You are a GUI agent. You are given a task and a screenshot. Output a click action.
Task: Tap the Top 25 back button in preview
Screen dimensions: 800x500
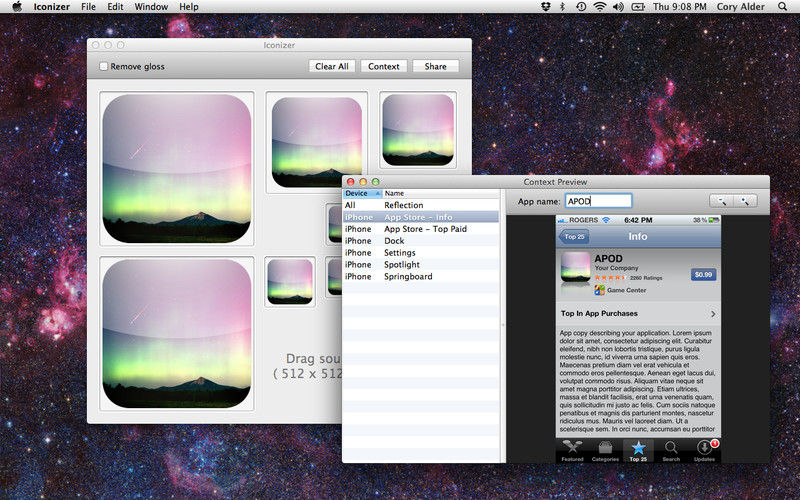point(573,237)
